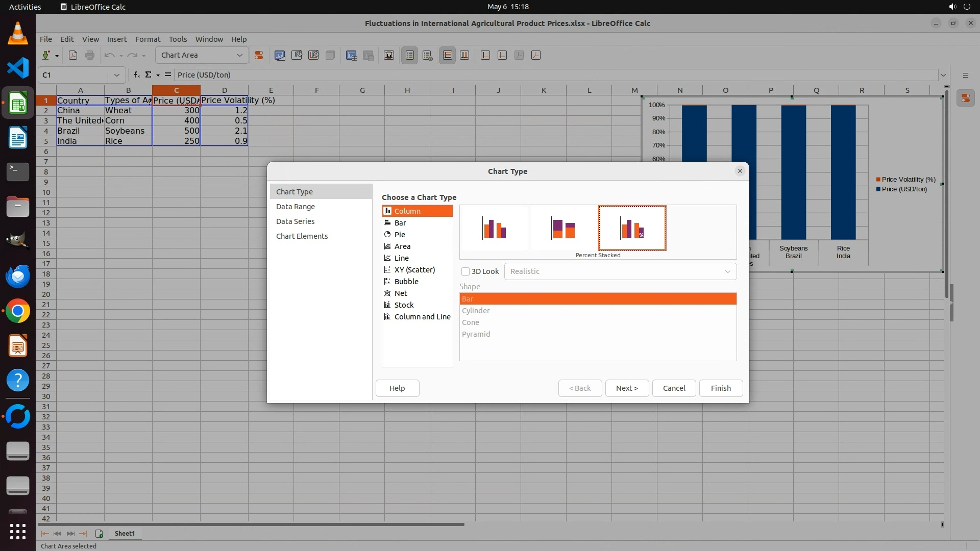This screenshot has height=551, width=980.
Task: Click the Legend On/Off toolbar icon
Action: [410, 56]
